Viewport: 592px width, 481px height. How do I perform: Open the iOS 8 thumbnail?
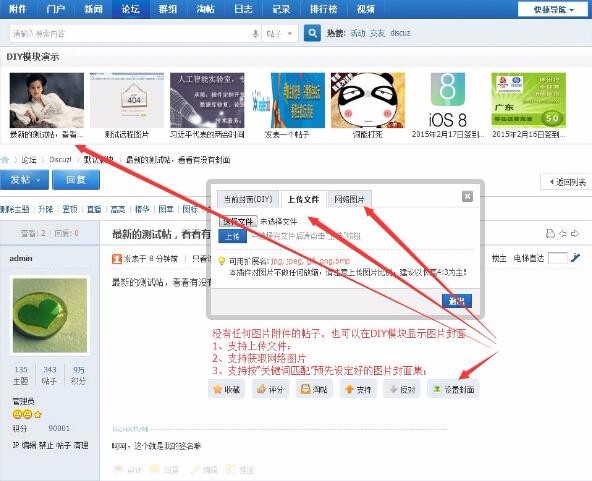pos(448,100)
